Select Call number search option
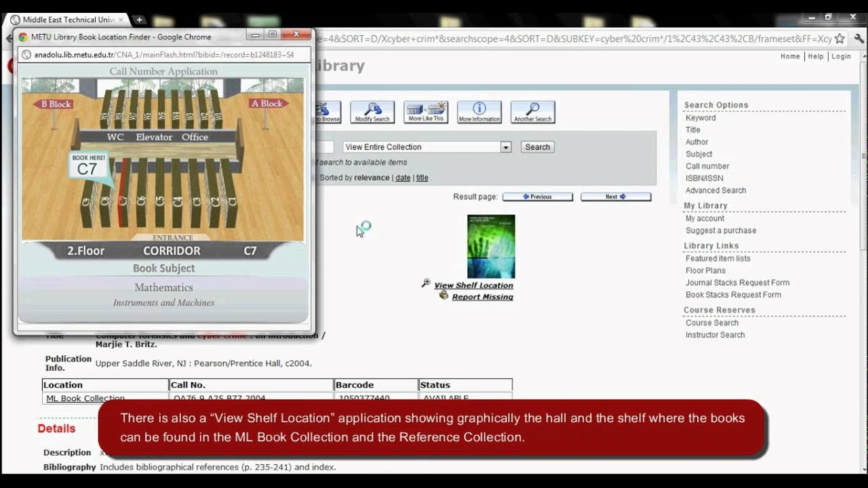This screenshot has width=868, height=488. click(x=707, y=166)
